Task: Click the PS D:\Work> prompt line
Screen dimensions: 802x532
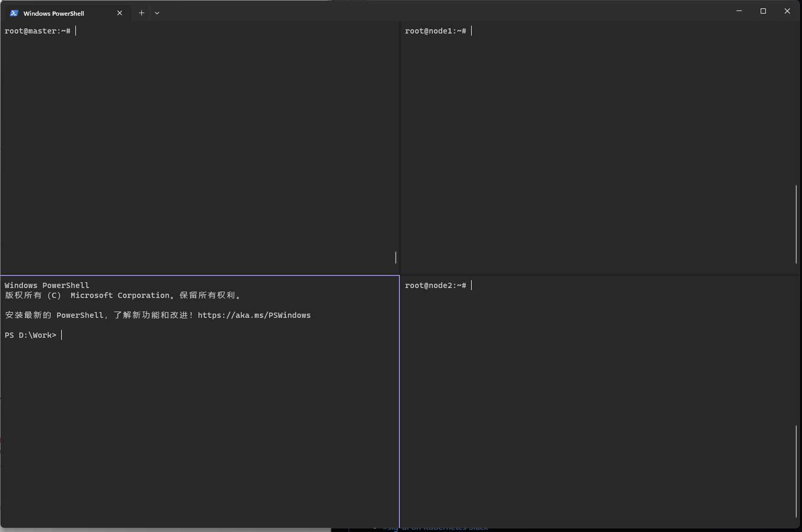Action: [x=31, y=335]
